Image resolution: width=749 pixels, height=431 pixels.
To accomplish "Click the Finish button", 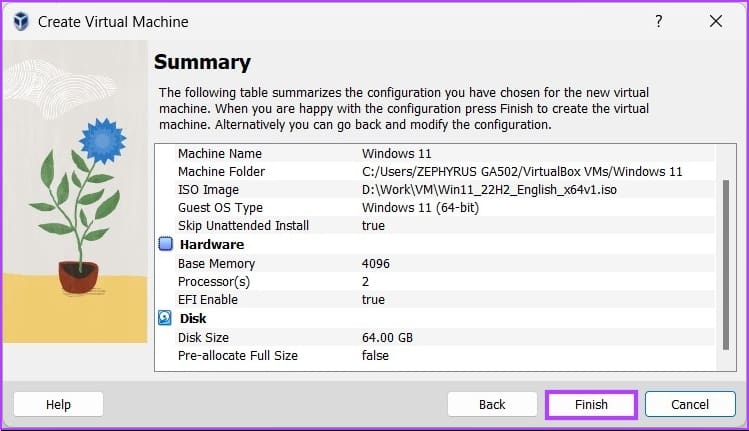I will [x=591, y=405].
